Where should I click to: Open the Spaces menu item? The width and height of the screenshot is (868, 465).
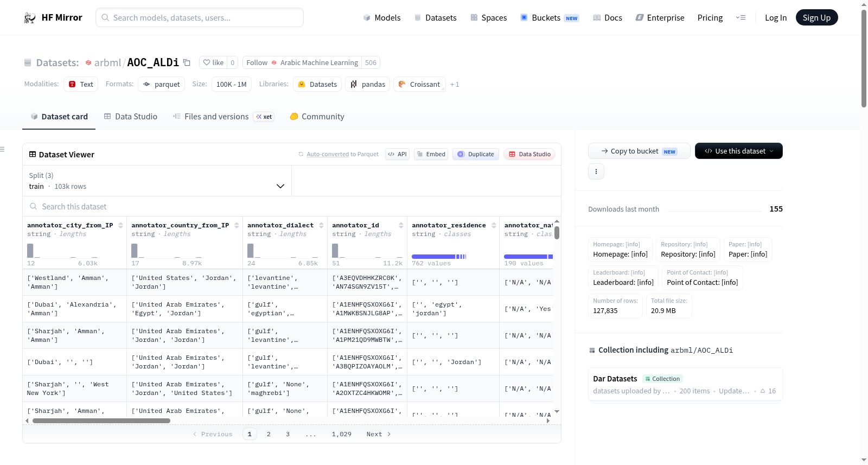coord(489,18)
